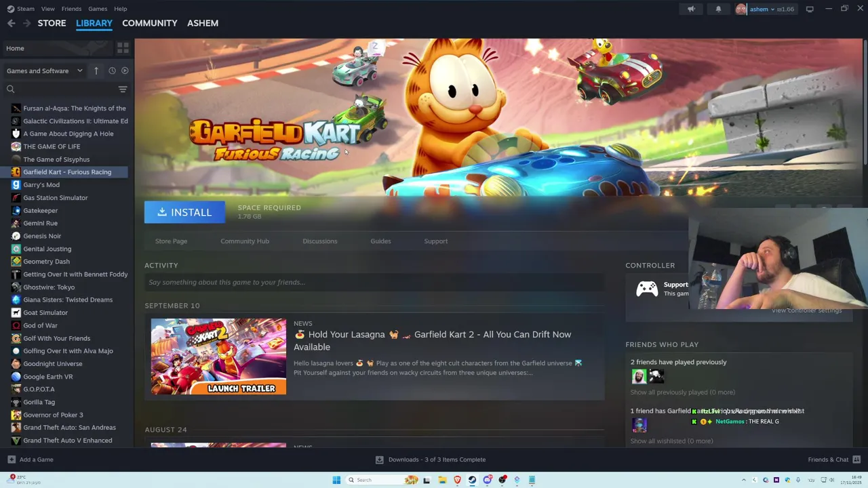Image resolution: width=868 pixels, height=488 pixels.
Task: Install Garfield Kart Furious Racing
Action: (x=184, y=212)
